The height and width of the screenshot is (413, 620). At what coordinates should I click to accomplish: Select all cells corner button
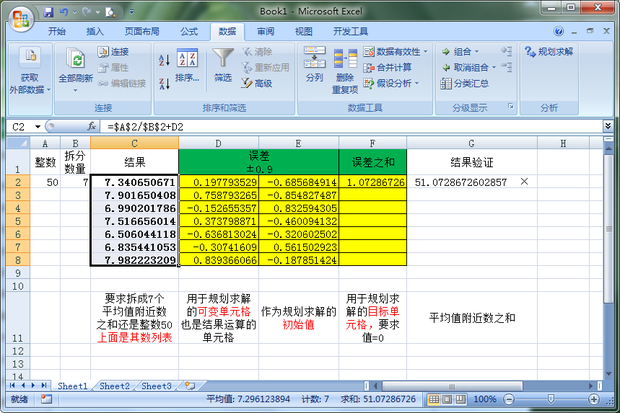[x=18, y=143]
